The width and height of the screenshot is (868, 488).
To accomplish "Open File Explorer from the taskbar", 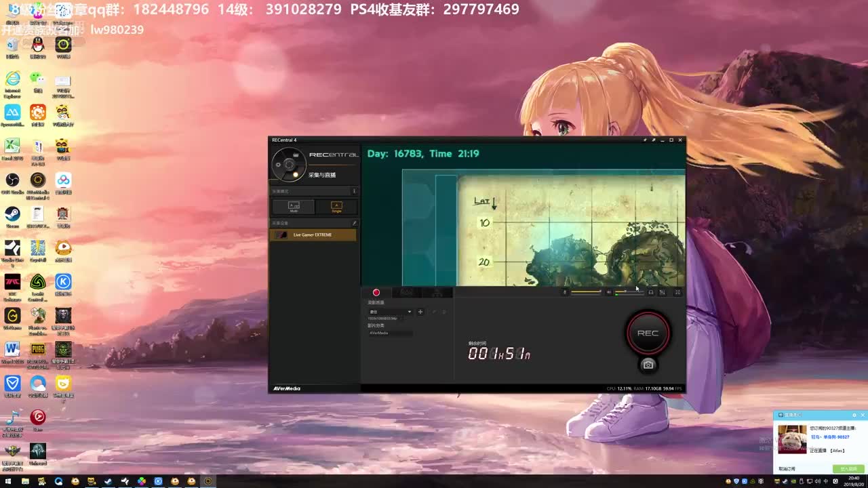I will 25,481.
